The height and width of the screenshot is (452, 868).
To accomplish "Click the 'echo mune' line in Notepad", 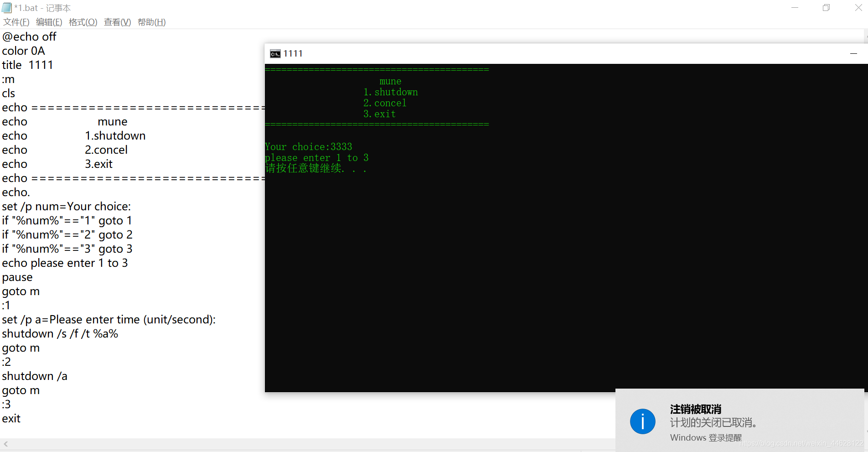I will (x=65, y=121).
